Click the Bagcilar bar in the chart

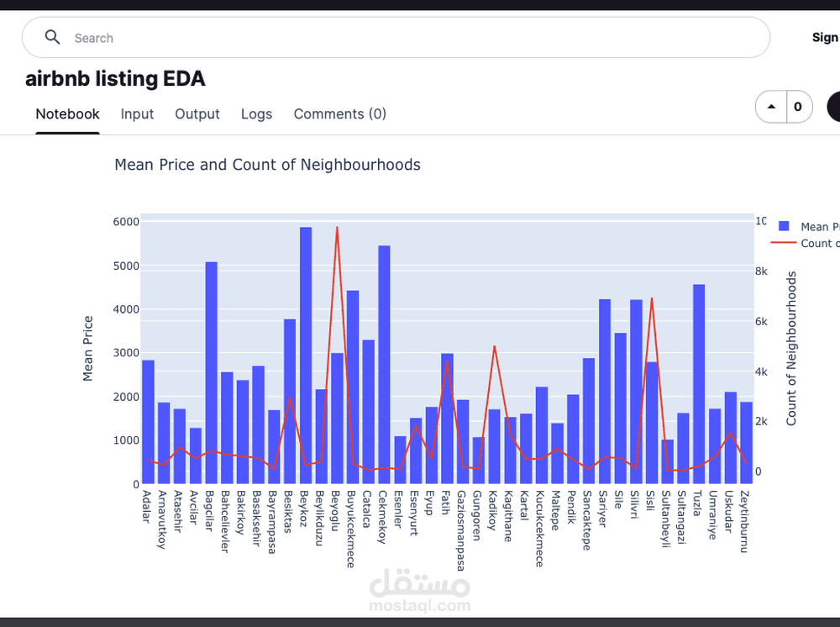click(x=212, y=370)
